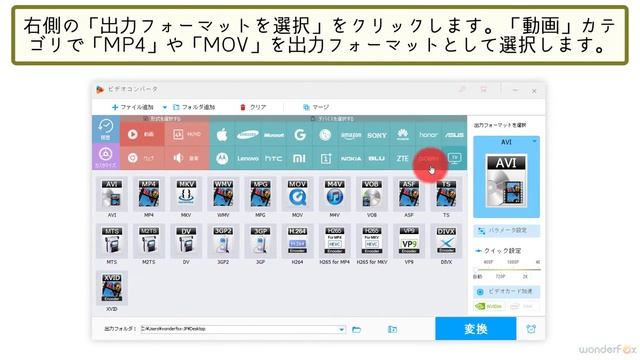Image resolution: width=640 pixels, height=360 pixels.
Task: Choose the MPG format icon
Action: click(x=260, y=194)
